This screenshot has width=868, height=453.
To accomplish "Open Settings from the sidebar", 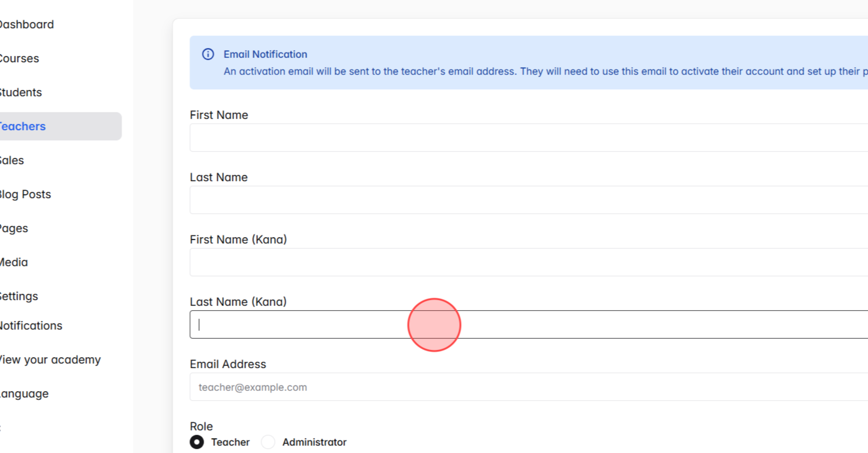I will point(19,296).
